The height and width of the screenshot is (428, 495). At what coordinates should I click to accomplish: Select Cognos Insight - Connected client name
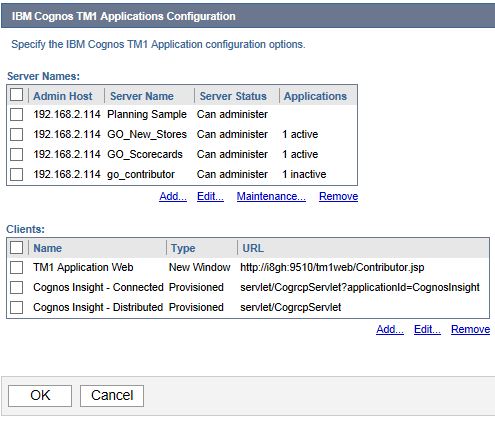point(98,287)
